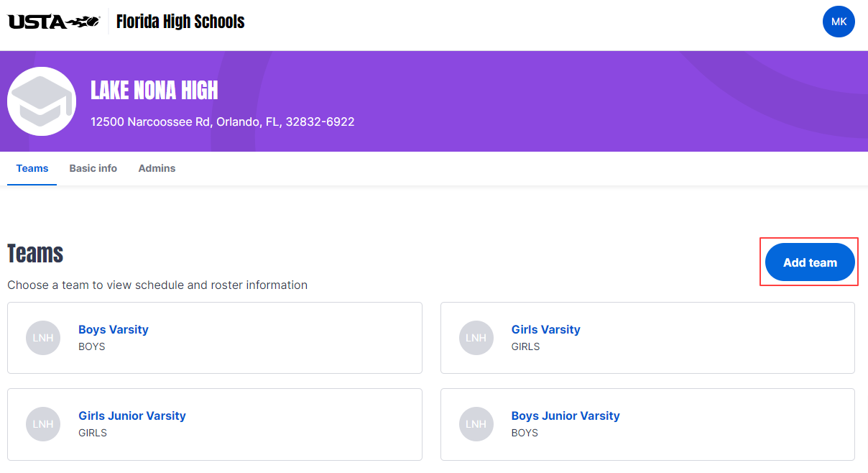Open the Boys Varsity team link

click(x=114, y=329)
